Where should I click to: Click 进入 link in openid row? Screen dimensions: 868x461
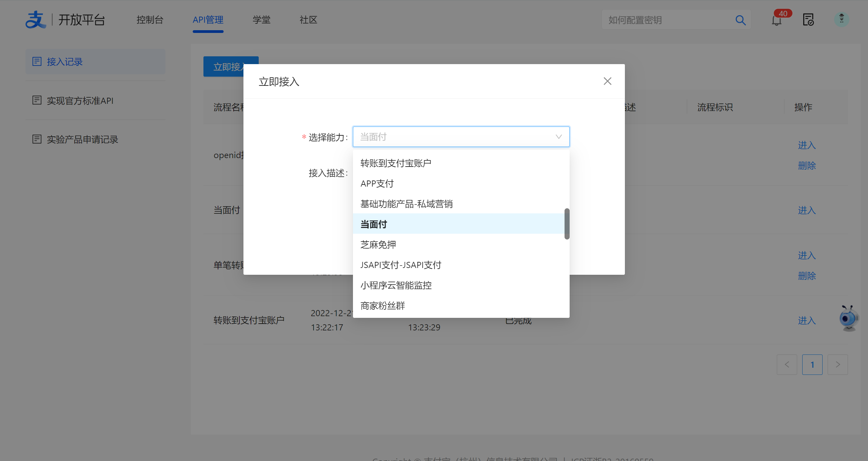[807, 145]
